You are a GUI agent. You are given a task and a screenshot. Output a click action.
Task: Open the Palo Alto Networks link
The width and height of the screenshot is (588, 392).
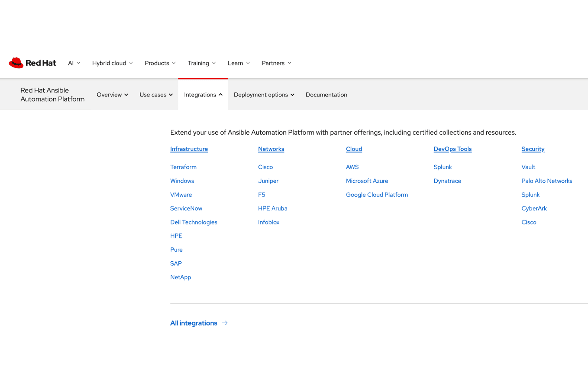click(547, 181)
